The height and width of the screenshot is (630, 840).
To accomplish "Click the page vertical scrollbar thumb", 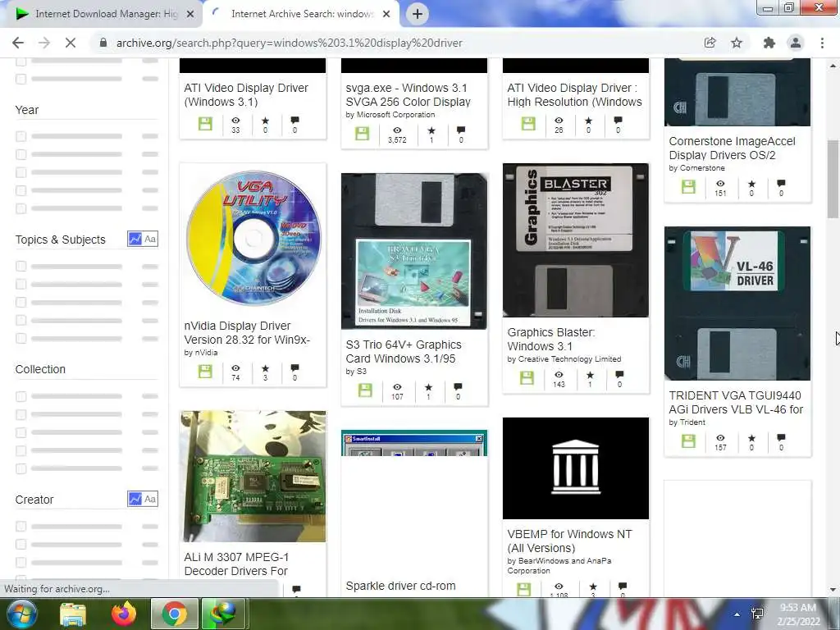I will pos(833,179).
